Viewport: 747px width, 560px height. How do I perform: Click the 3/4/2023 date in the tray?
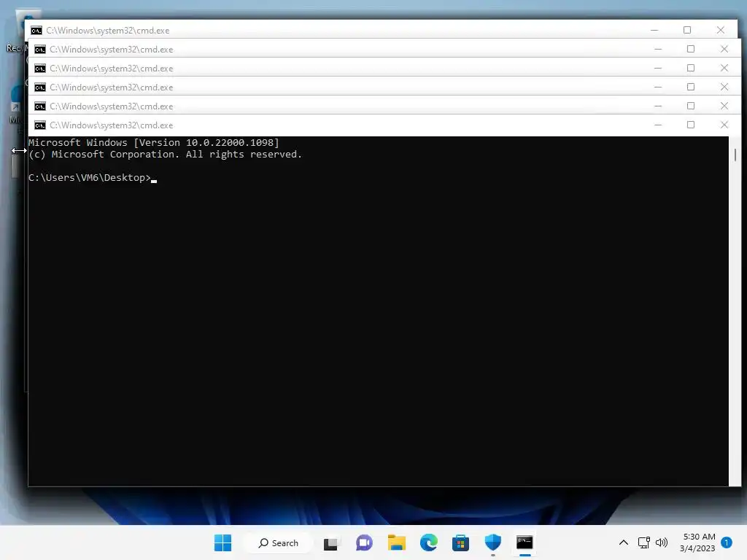point(697,548)
